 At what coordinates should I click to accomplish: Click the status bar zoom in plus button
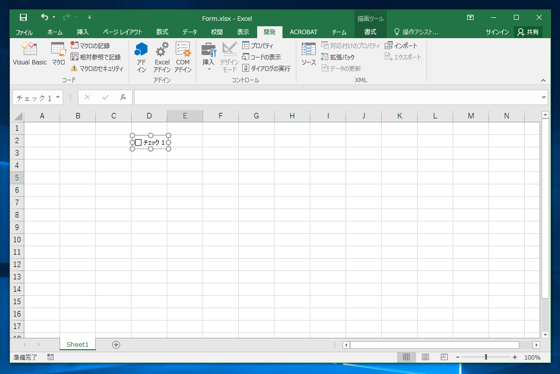[515, 357]
